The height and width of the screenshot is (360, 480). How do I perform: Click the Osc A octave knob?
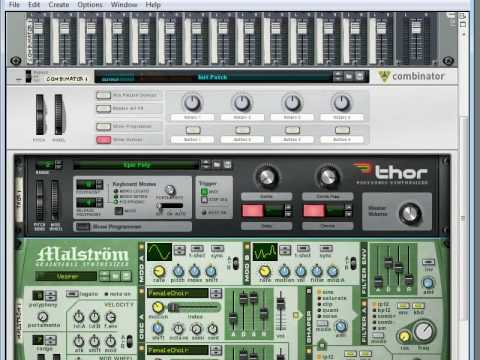click(x=178, y=329)
